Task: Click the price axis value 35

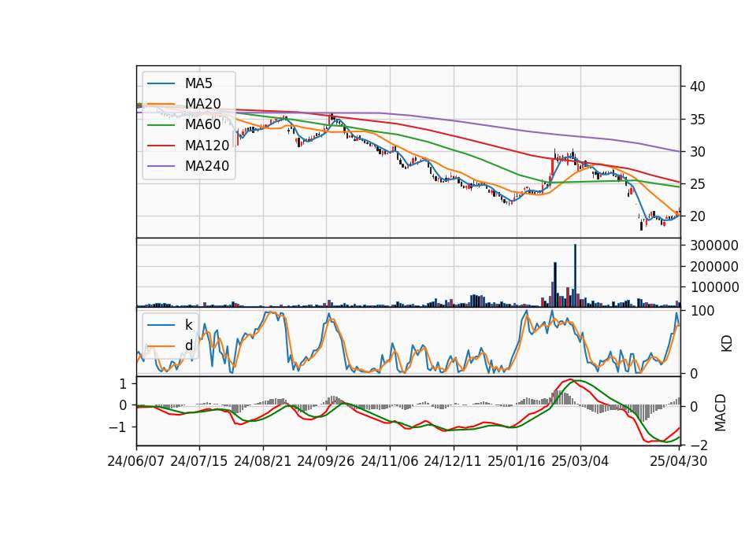Action: coord(697,120)
